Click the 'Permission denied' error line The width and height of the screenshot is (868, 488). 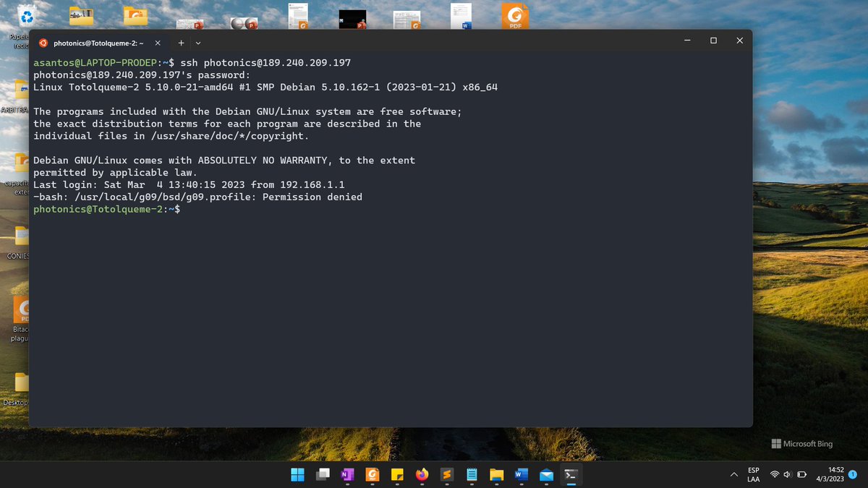(x=198, y=197)
